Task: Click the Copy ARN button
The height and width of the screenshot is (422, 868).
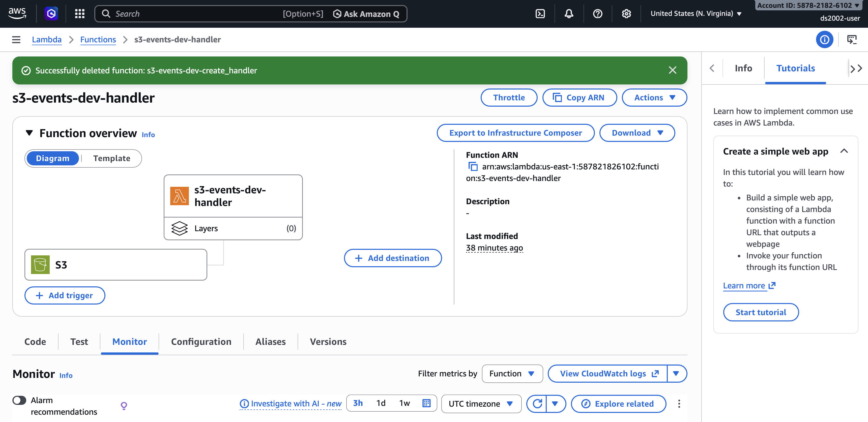Action: click(579, 98)
